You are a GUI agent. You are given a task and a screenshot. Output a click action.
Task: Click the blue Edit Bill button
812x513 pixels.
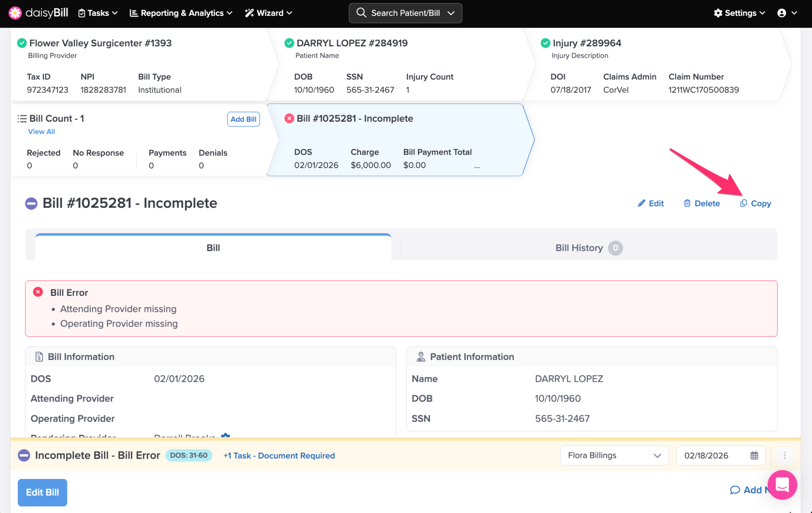42,492
